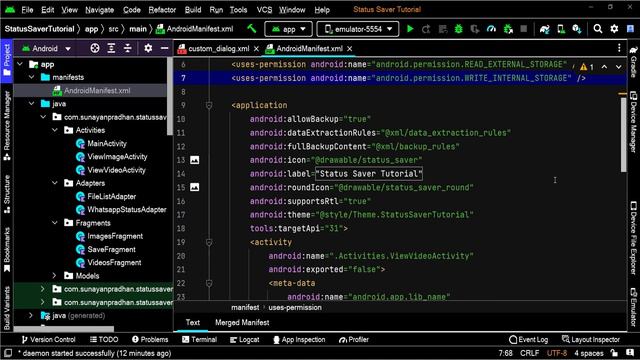Open IDE settings gear in top toolbar

click(x=614, y=29)
